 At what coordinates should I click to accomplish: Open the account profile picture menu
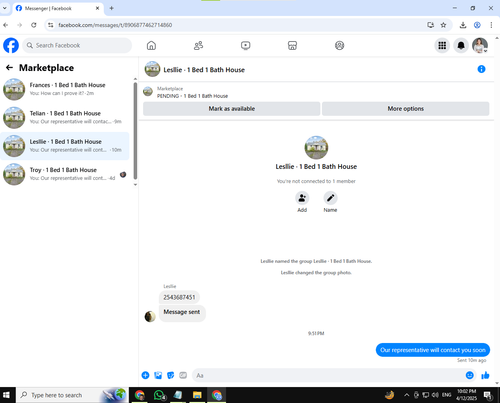coord(480,45)
